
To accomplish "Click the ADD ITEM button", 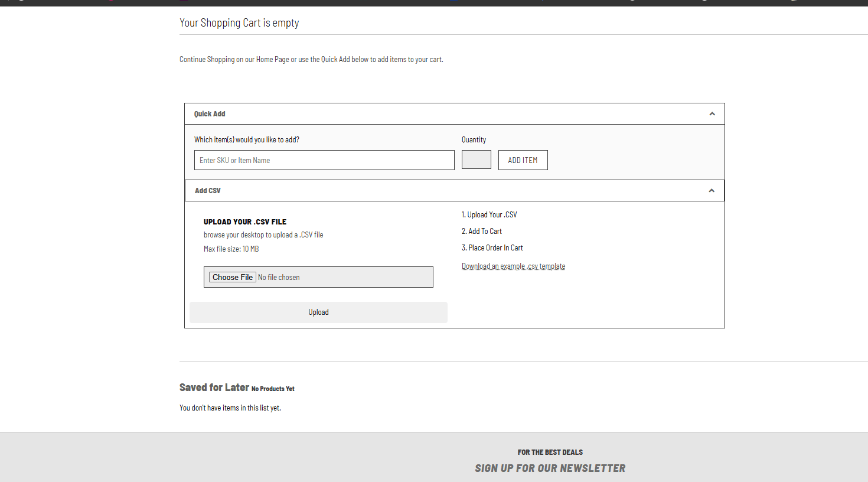I will [x=523, y=160].
